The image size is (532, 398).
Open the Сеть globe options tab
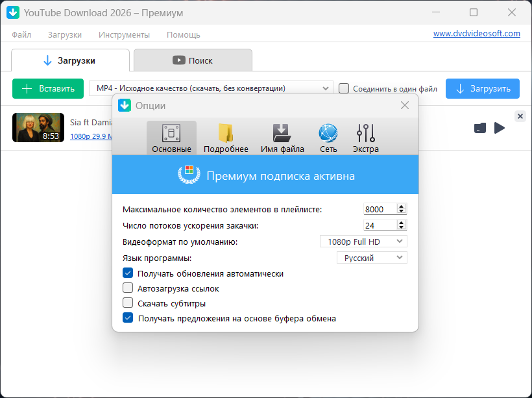(x=328, y=138)
